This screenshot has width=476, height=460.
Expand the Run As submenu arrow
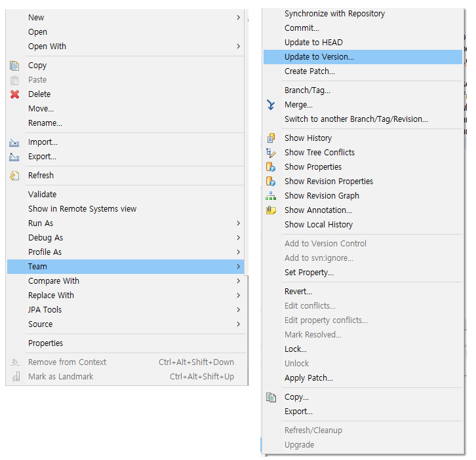(238, 223)
